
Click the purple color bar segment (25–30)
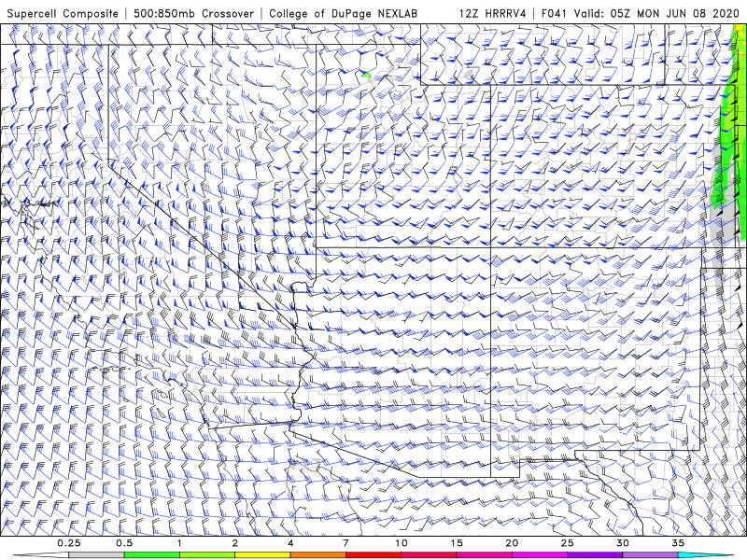[595, 555]
